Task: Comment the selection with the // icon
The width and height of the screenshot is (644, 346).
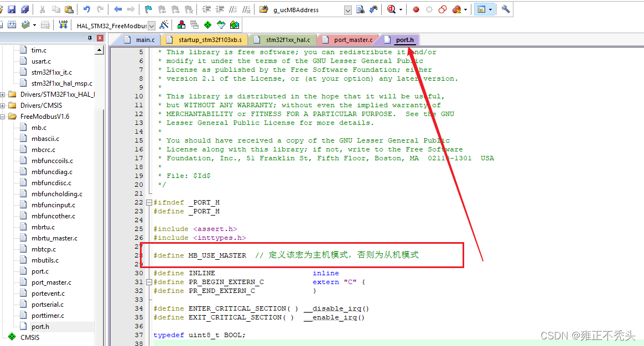Action: (233, 9)
